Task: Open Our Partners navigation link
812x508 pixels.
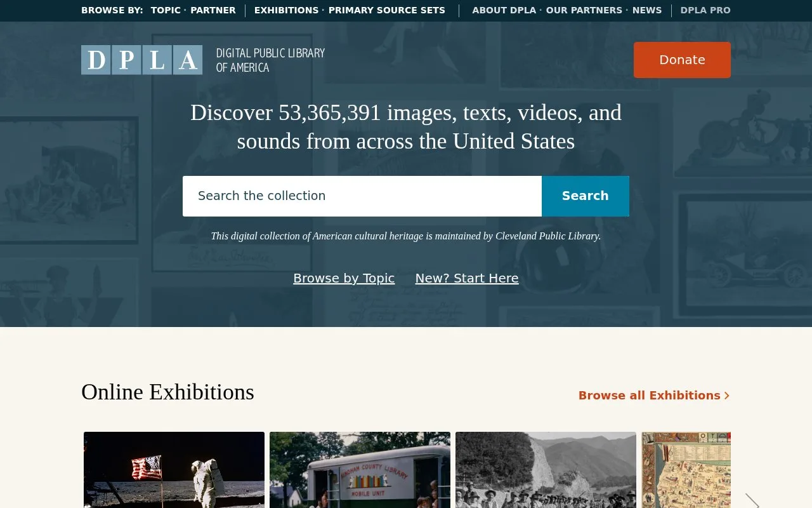Action: (584, 10)
